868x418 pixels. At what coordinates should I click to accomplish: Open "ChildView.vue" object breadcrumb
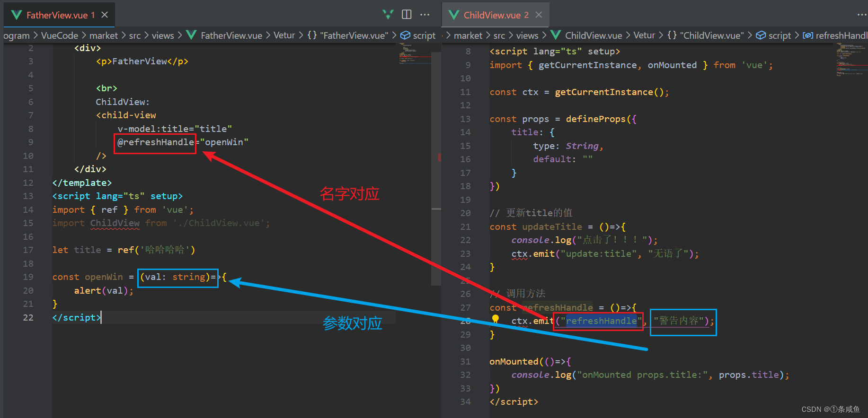pos(706,35)
